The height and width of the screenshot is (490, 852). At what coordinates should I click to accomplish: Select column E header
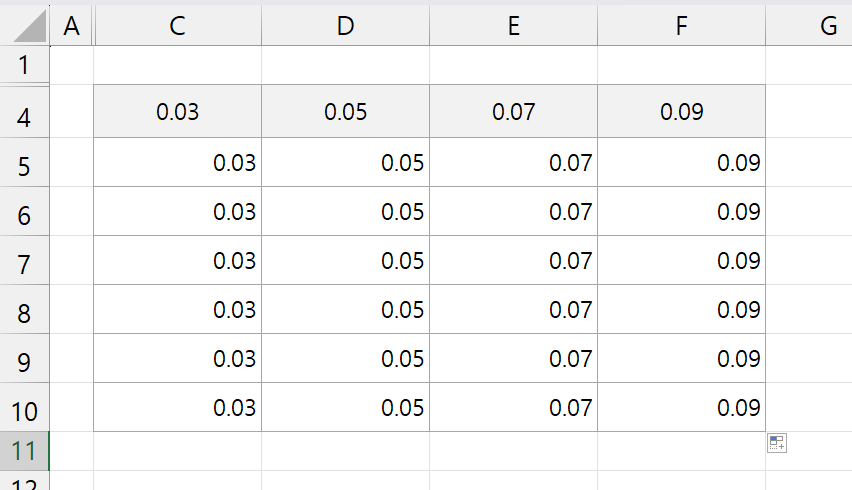(513, 26)
